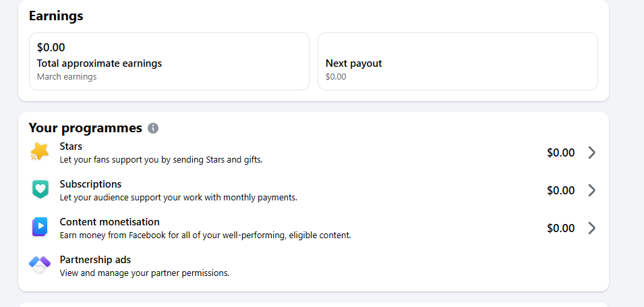The height and width of the screenshot is (307, 644).
Task: Click the Subscriptions $0.00 amount
Action: click(x=560, y=190)
